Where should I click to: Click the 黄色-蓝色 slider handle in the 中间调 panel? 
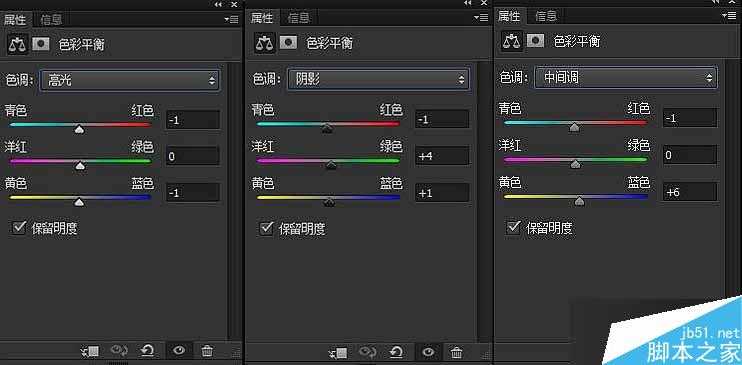coord(580,201)
